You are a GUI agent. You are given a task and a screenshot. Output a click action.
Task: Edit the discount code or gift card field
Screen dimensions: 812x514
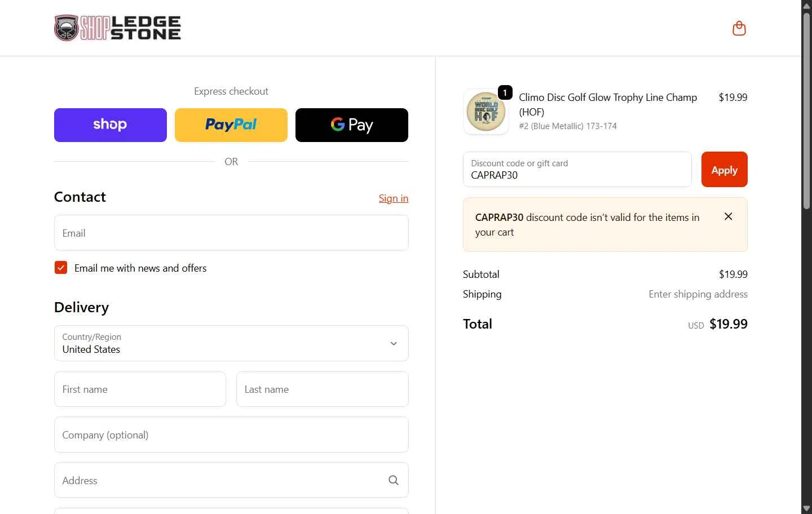(x=577, y=169)
